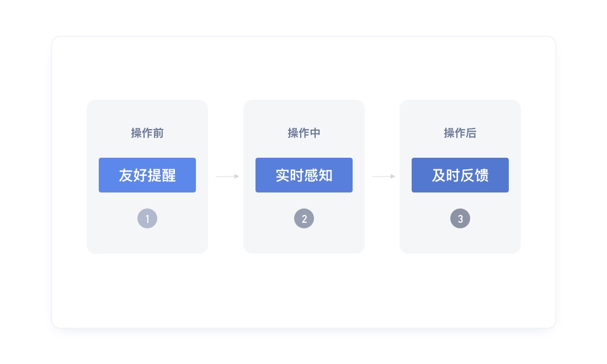The width and height of the screenshot is (607, 364).
Task: Click the 操作前 heading label
Action: (147, 133)
